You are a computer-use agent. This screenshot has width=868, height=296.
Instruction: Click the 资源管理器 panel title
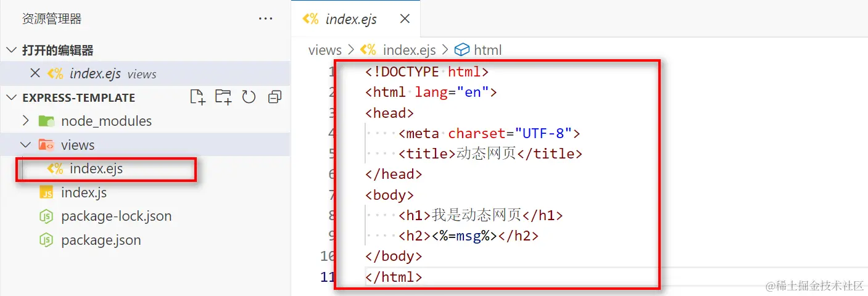(52, 19)
